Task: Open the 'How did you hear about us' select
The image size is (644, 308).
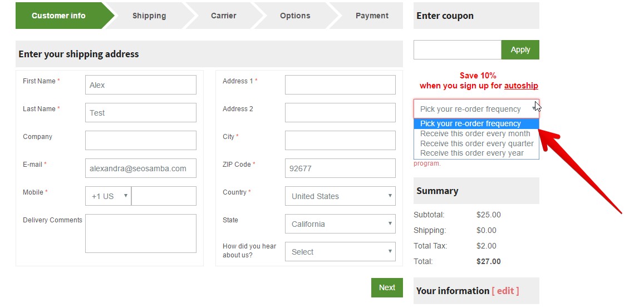Action: coord(340,252)
